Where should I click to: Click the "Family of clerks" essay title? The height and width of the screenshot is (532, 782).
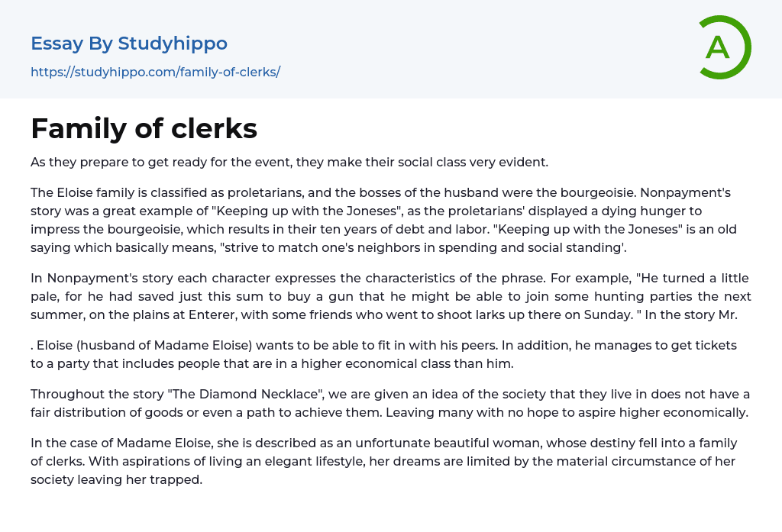(144, 129)
